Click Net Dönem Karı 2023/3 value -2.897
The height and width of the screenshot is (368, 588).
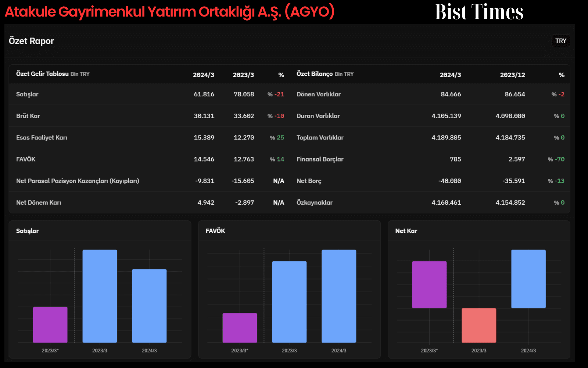point(244,202)
